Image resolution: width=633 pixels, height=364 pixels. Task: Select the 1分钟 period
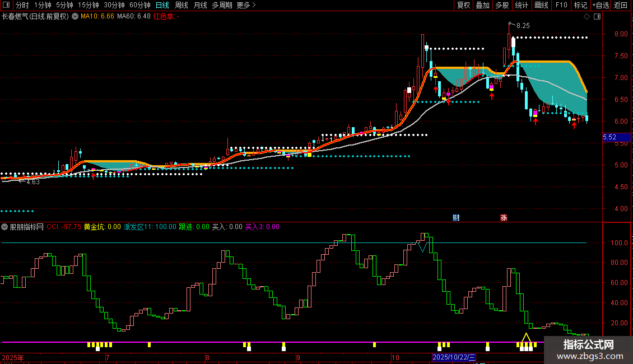point(43,5)
